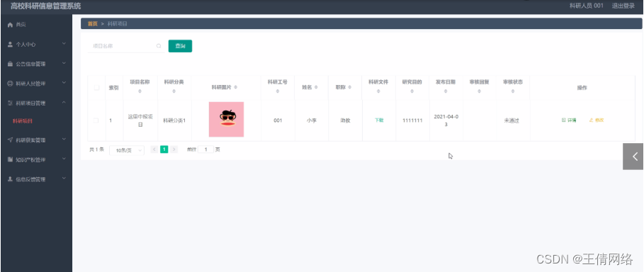Go to next page in pagination
644x272 pixels.
[174, 149]
